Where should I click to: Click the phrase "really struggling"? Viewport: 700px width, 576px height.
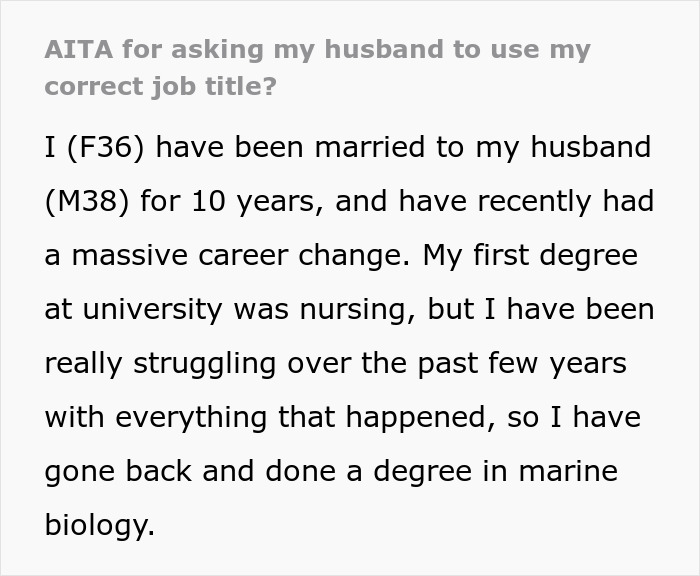click(162, 364)
